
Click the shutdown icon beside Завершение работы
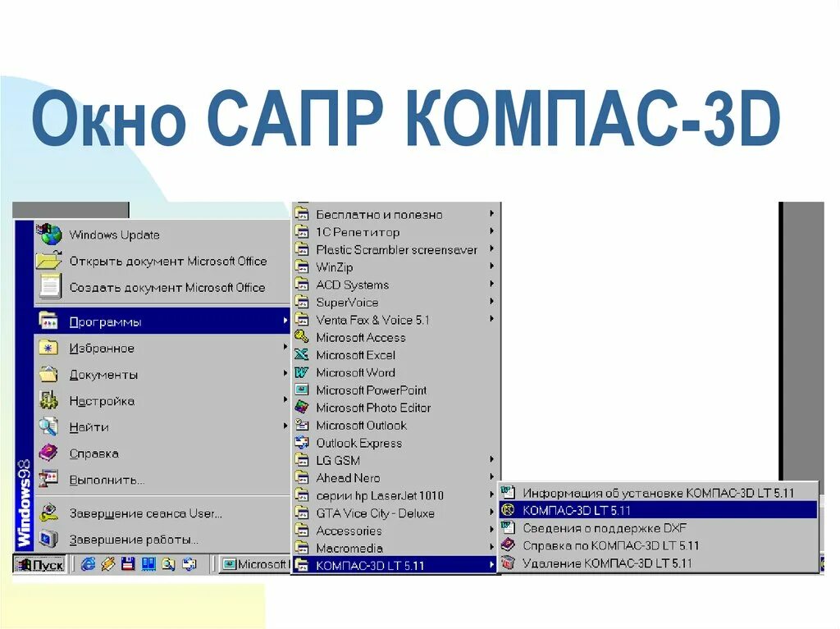(48, 539)
